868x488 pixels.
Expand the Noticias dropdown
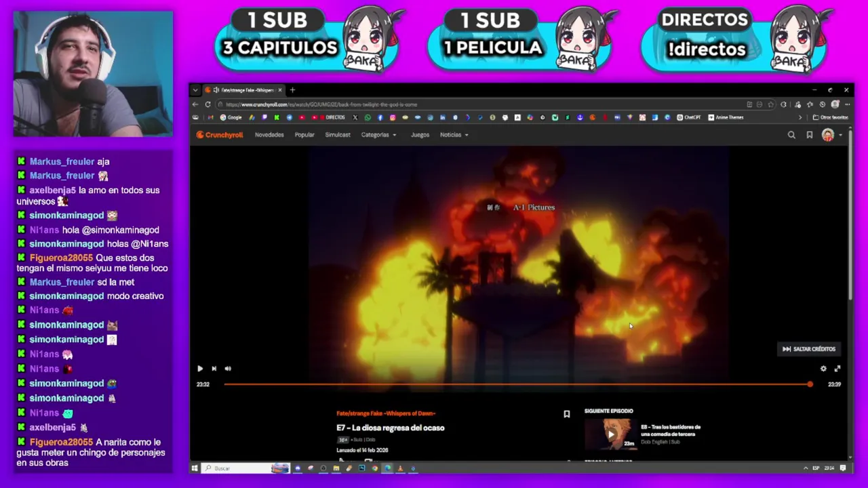(x=454, y=135)
